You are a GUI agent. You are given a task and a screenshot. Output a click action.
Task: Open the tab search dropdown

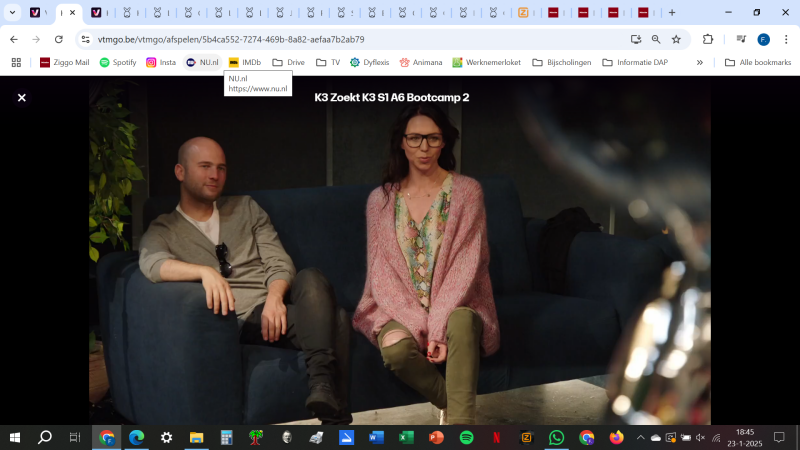tap(12, 12)
